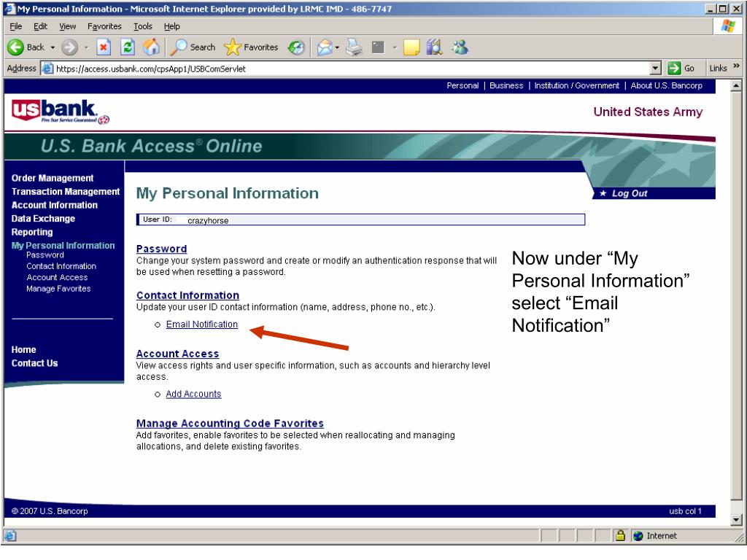Click the US Bank logo
Screen dimensions: 747x560
(x=60, y=112)
